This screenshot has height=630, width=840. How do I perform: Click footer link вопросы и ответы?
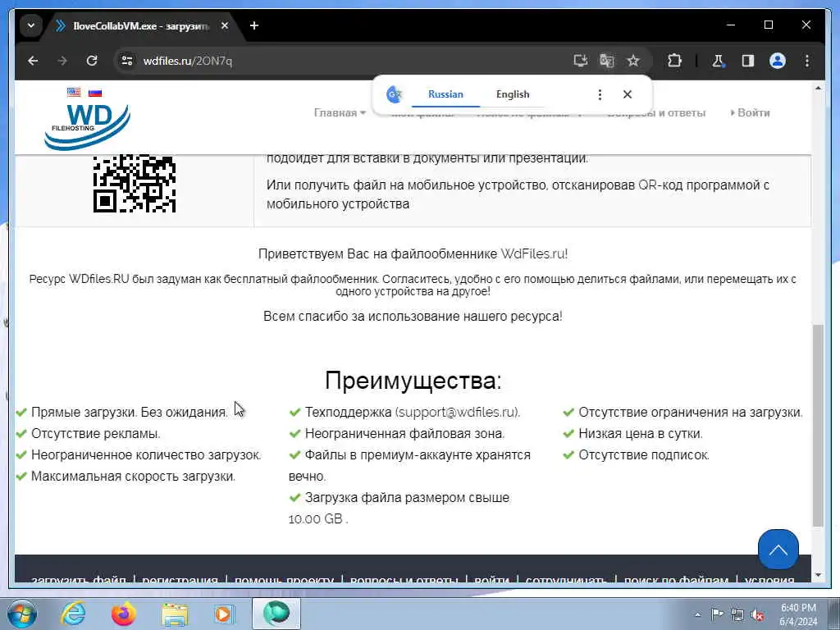(x=404, y=581)
